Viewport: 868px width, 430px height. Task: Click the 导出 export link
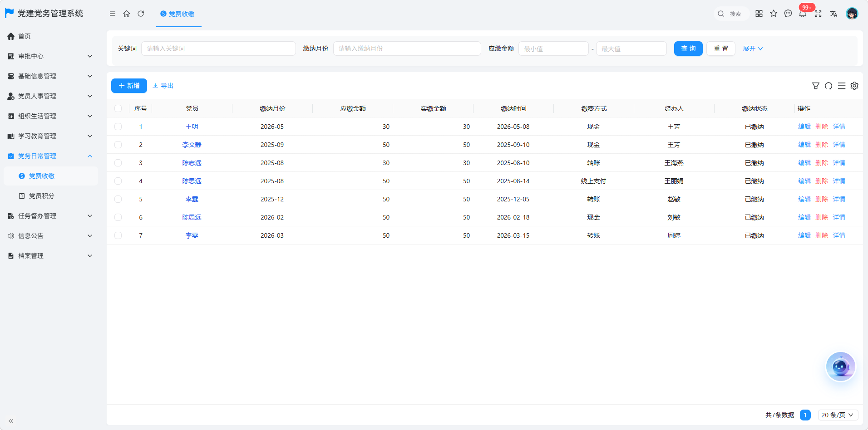[x=163, y=86]
